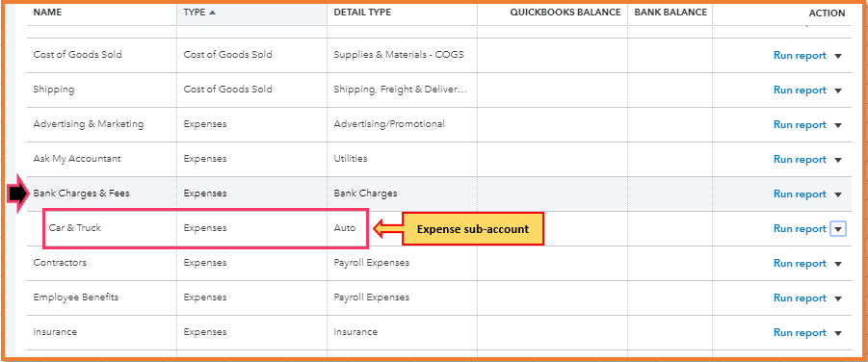Run report for Bank Charges & Fees
Screen dimensions: 868x362
pos(800,194)
